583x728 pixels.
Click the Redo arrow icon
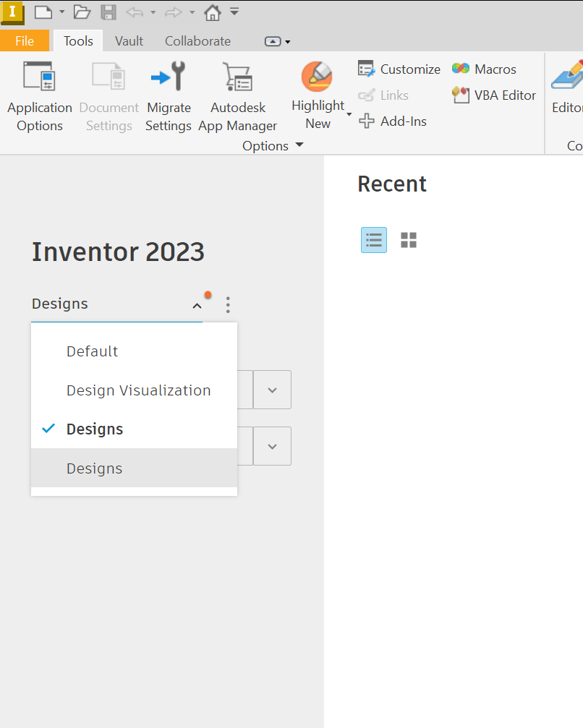(x=174, y=12)
